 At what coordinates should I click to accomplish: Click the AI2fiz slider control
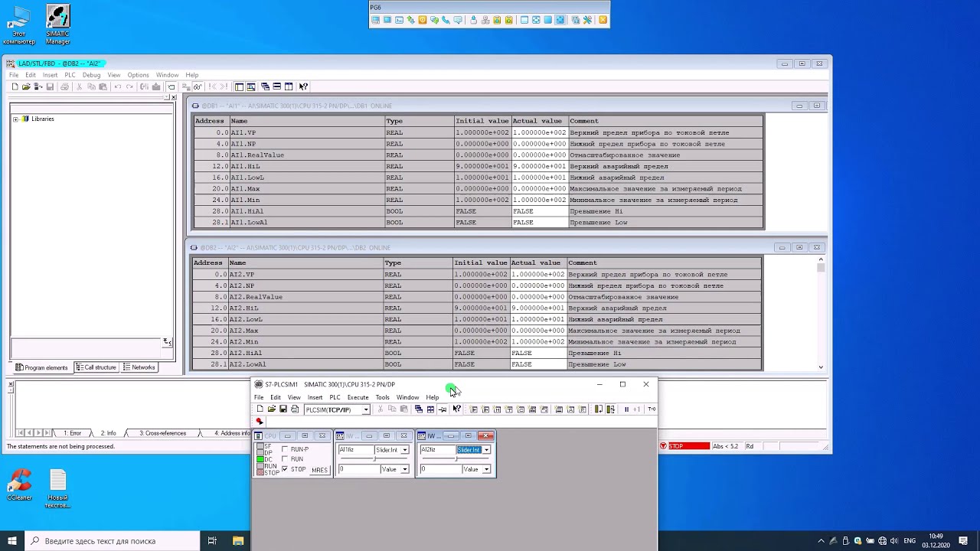(x=455, y=459)
